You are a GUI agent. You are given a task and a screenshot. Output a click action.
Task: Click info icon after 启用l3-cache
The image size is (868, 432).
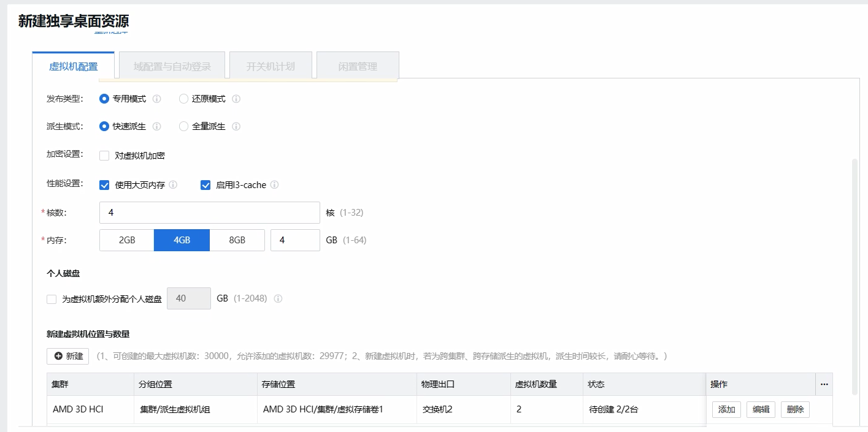pyautogui.click(x=274, y=184)
